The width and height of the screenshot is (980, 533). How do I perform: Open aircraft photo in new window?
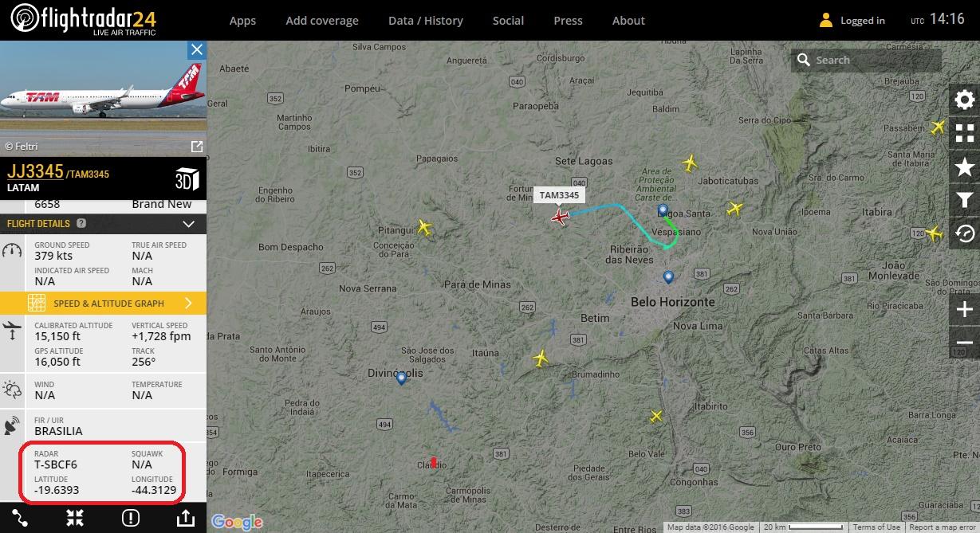tap(196, 147)
